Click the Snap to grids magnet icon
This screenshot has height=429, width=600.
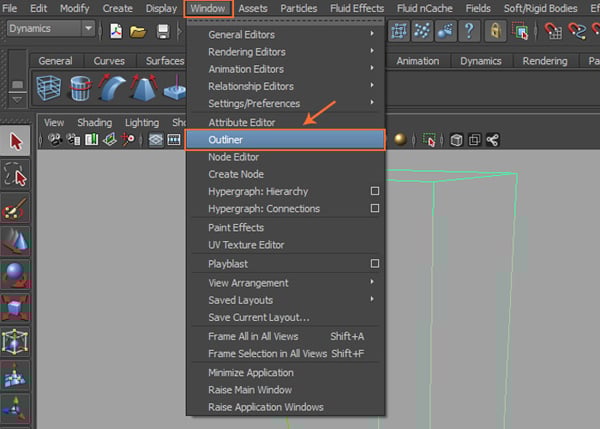pos(552,31)
